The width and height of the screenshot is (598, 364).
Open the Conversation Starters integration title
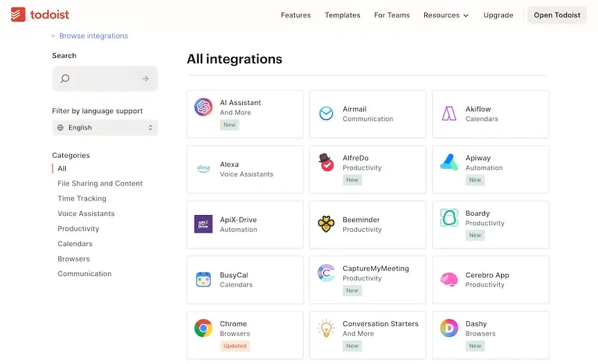click(x=380, y=324)
